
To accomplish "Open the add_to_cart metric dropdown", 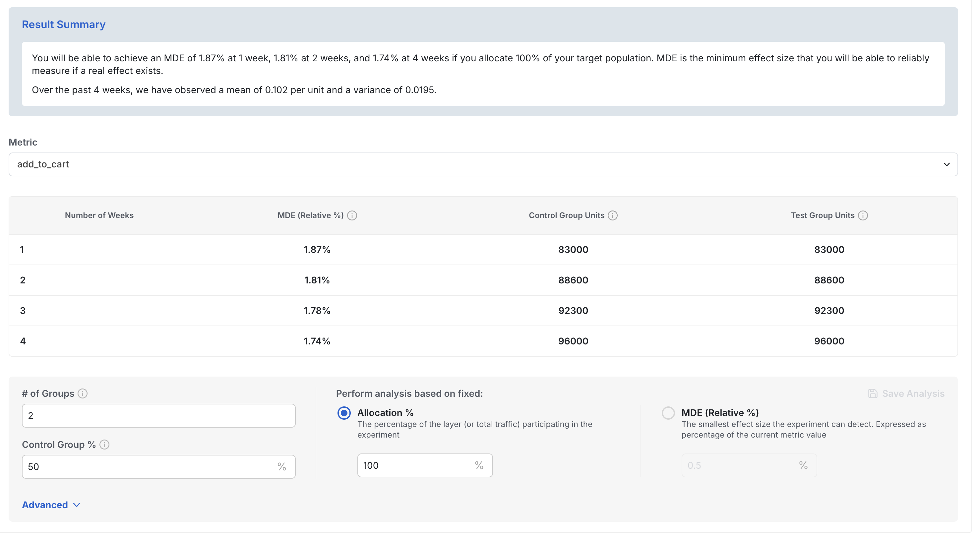I will tap(482, 164).
